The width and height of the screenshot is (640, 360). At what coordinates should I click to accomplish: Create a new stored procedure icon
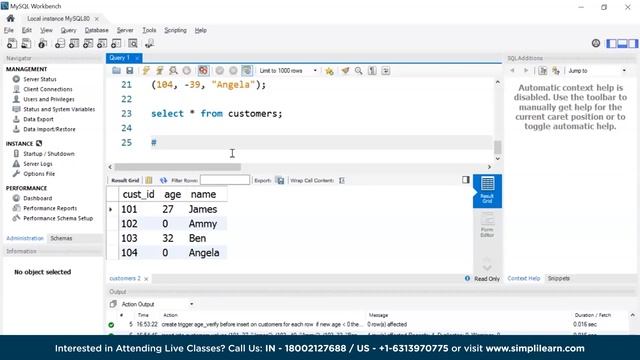click(102, 43)
